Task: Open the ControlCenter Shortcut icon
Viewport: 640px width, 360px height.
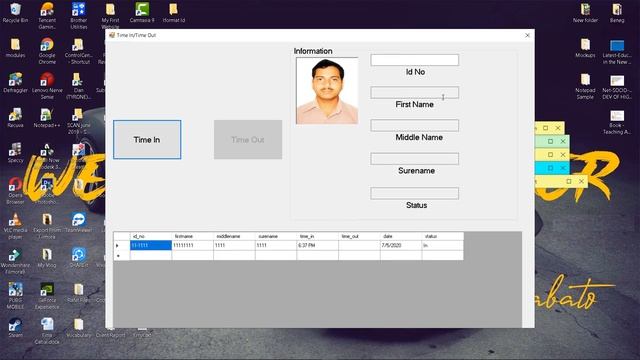Action: click(x=78, y=51)
